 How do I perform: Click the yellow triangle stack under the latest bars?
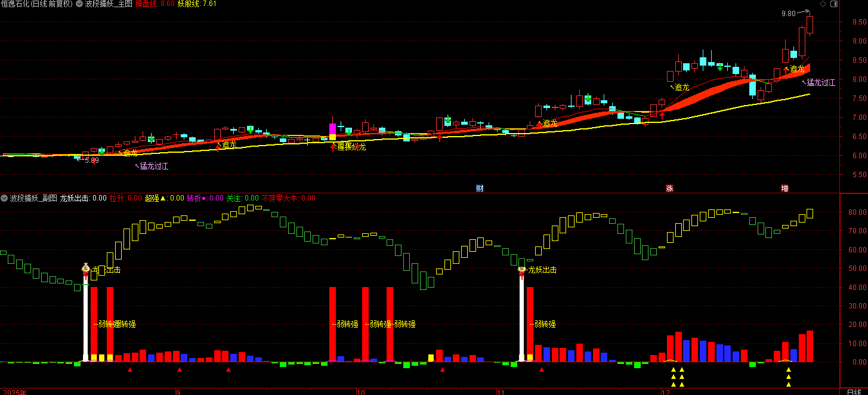point(789,377)
